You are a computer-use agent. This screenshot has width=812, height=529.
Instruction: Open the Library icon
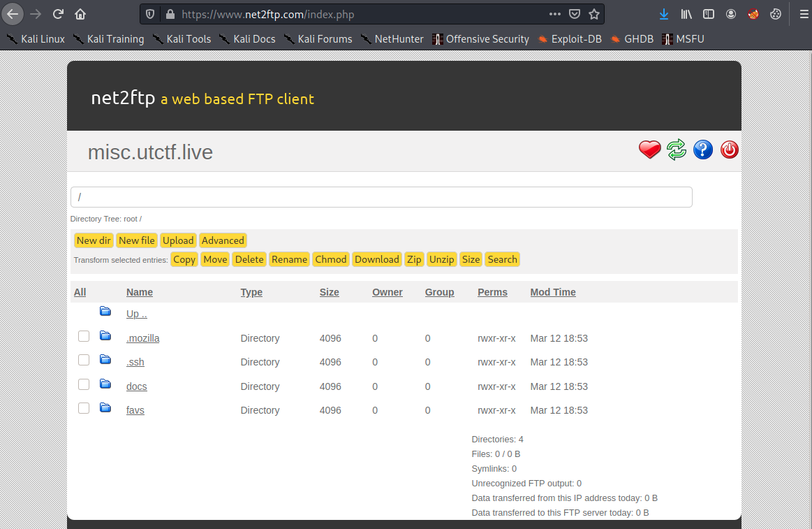pos(686,14)
